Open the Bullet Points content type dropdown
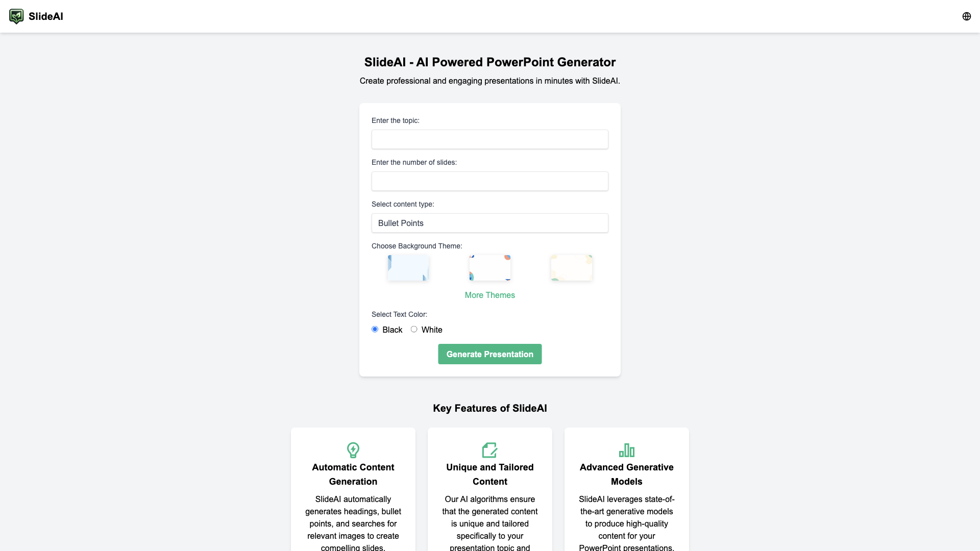 (x=490, y=223)
